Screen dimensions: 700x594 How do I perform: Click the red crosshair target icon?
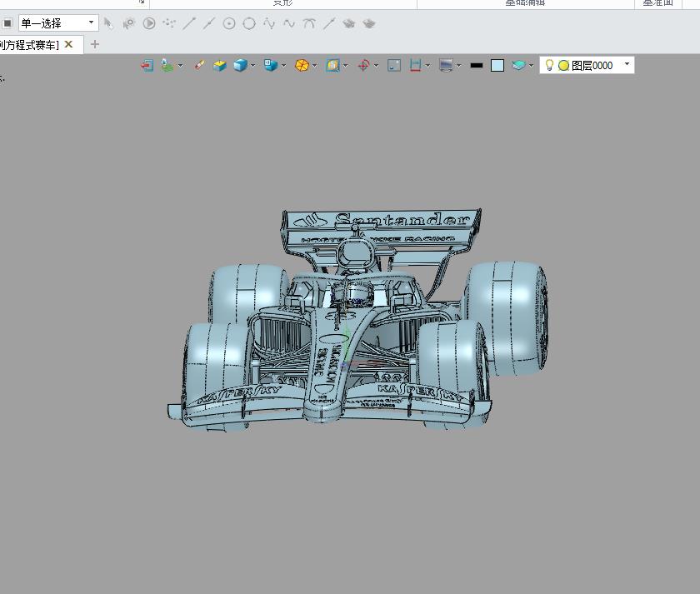363,65
